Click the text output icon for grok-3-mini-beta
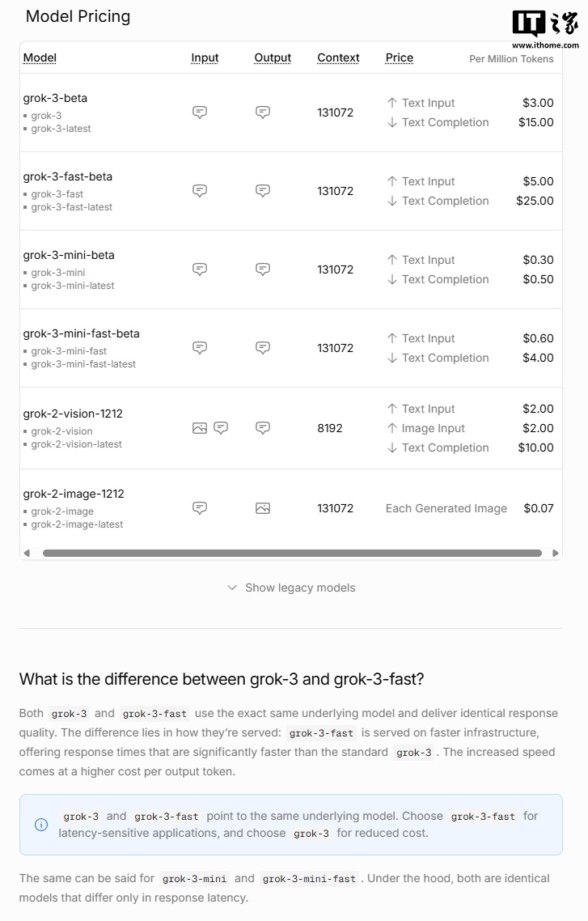The image size is (588, 921). tap(263, 270)
